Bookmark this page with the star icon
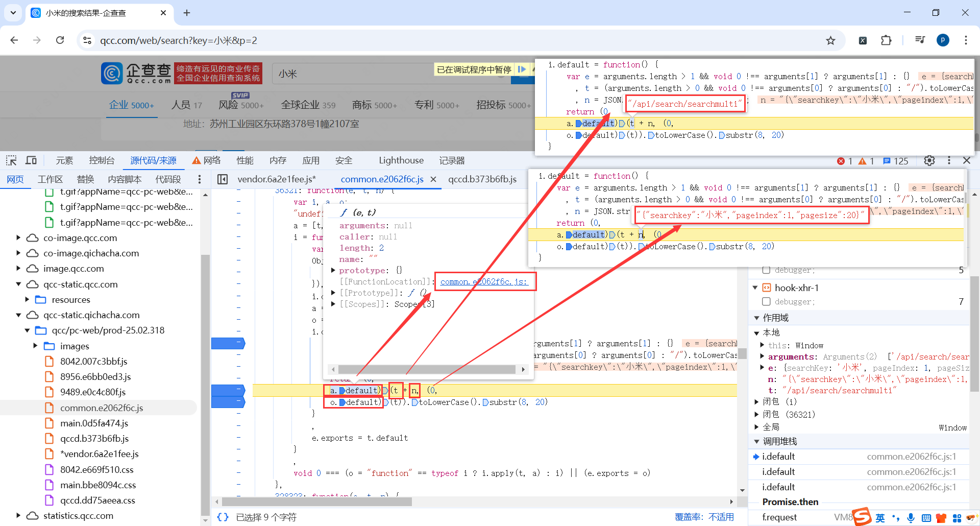The image size is (980, 526). pos(831,40)
